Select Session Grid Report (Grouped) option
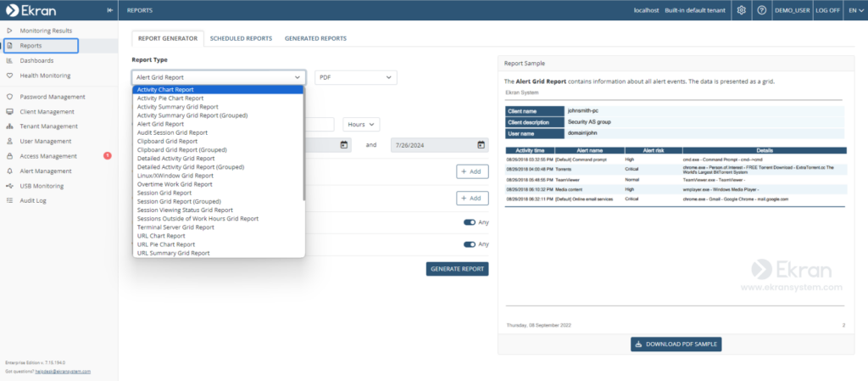The width and height of the screenshot is (868, 381). [x=218, y=202]
